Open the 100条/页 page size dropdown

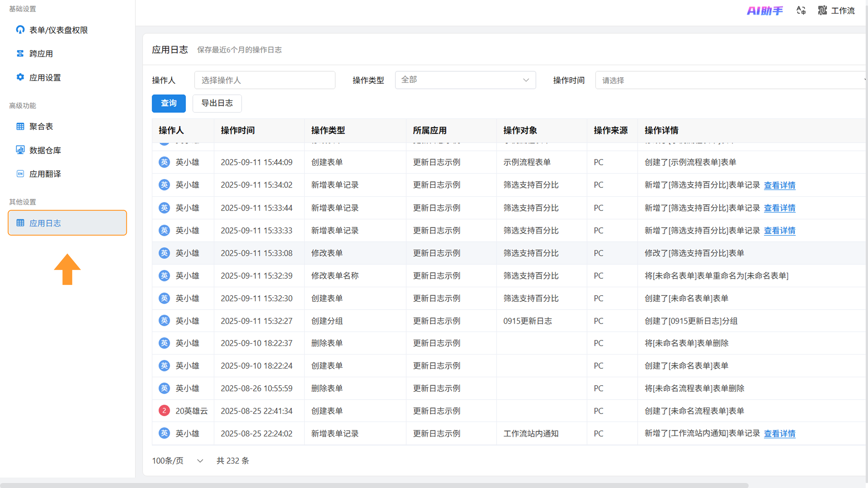point(177,460)
